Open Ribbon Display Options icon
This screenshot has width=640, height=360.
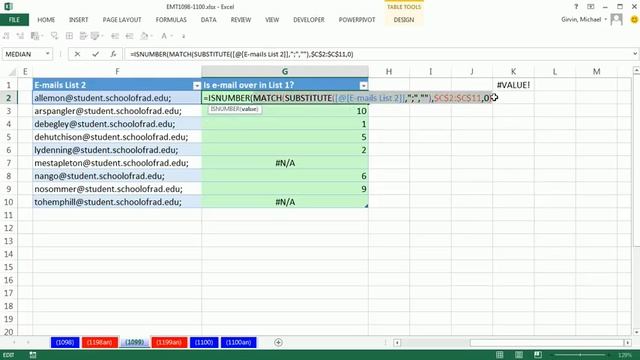click(591, 7)
